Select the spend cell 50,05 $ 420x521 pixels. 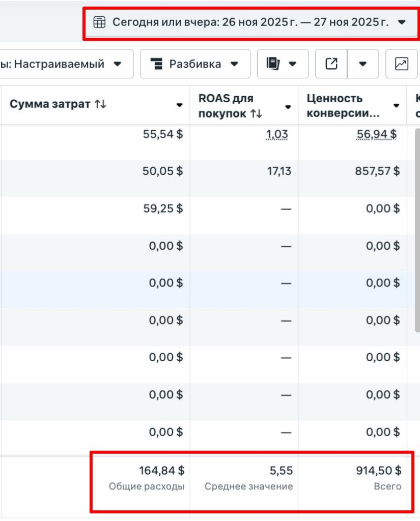point(162,171)
